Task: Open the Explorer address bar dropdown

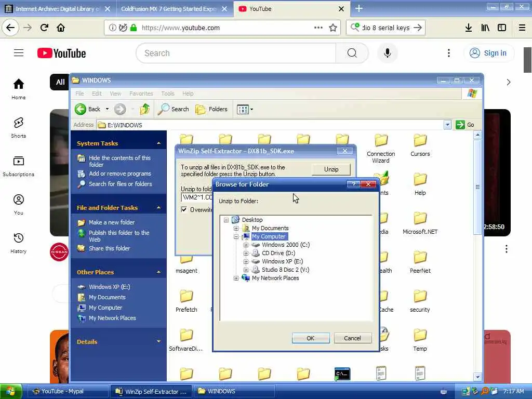Action: tap(447, 125)
